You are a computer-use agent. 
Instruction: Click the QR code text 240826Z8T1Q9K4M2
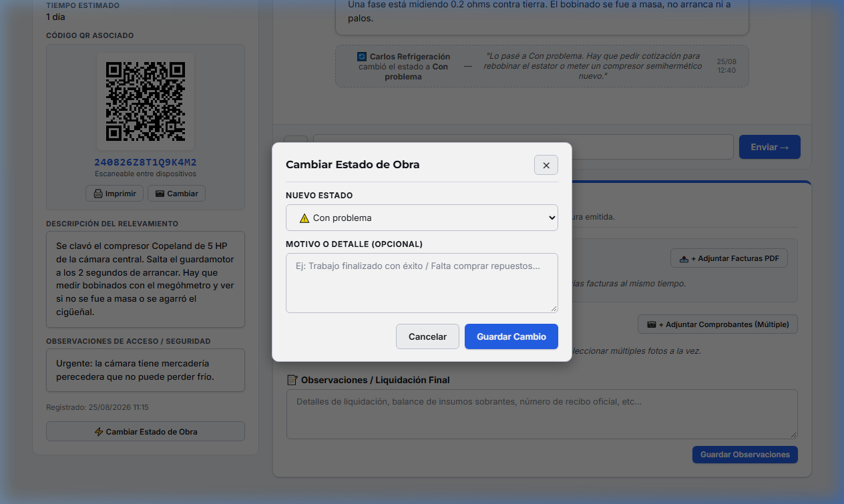(x=146, y=162)
